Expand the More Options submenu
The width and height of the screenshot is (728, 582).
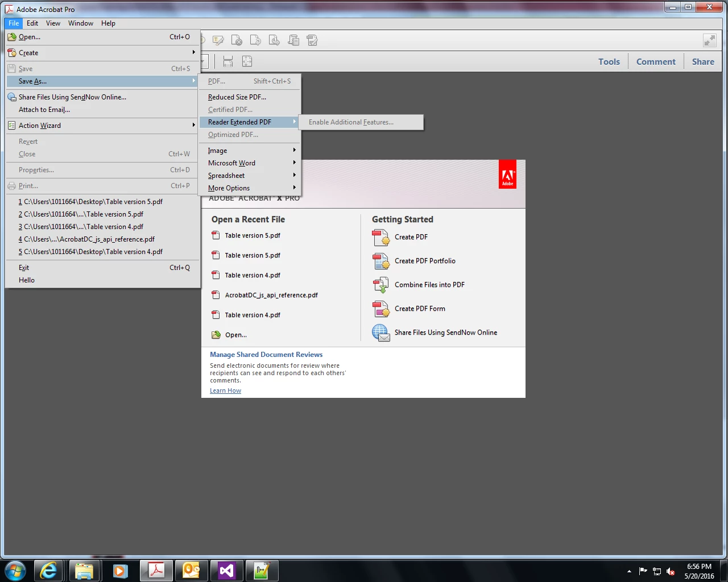(x=249, y=188)
